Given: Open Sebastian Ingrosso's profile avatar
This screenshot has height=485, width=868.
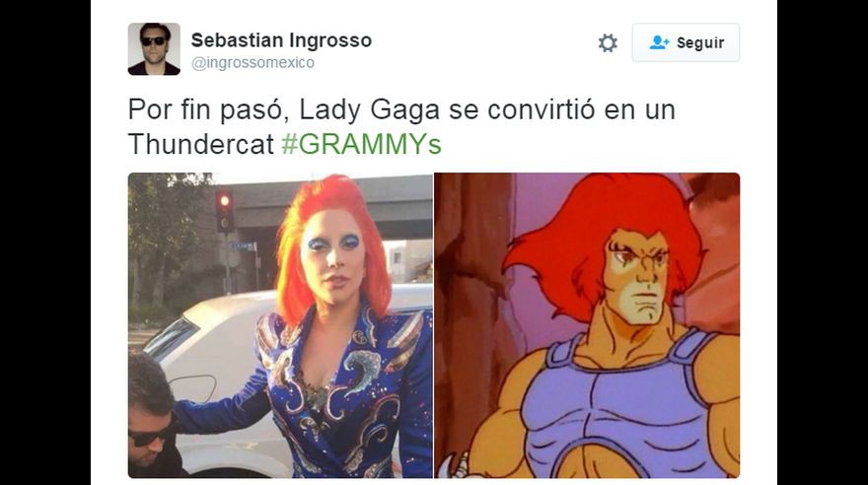Looking at the screenshot, I should tap(154, 48).
